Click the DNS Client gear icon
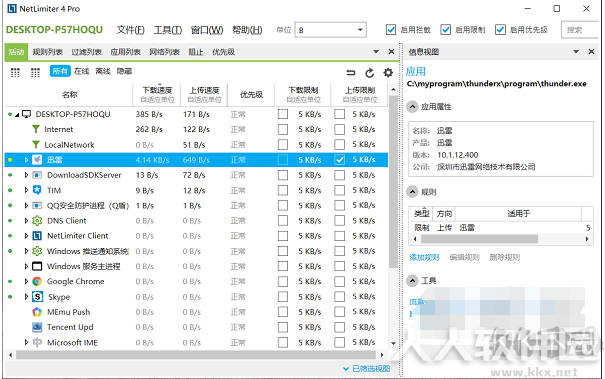This screenshot has height=379, width=605. [x=37, y=221]
